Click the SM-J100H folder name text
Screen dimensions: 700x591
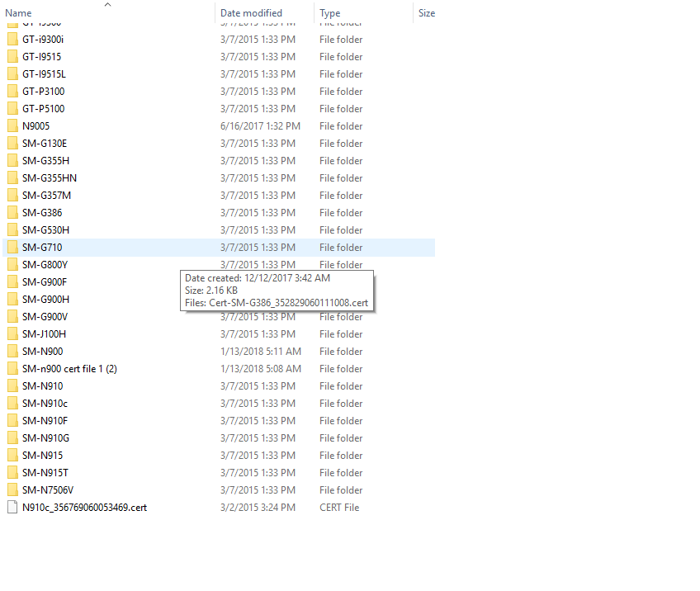pyautogui.click(x=45, y=334)
